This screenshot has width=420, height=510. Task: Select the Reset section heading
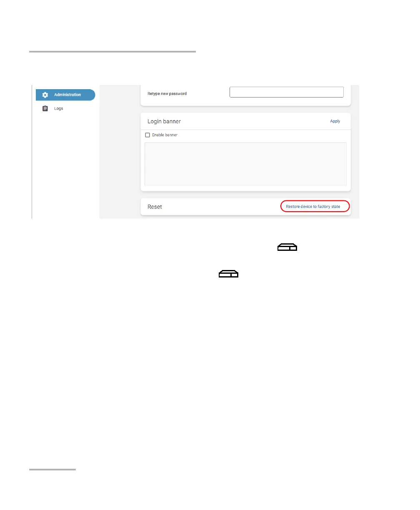(155, 207)
